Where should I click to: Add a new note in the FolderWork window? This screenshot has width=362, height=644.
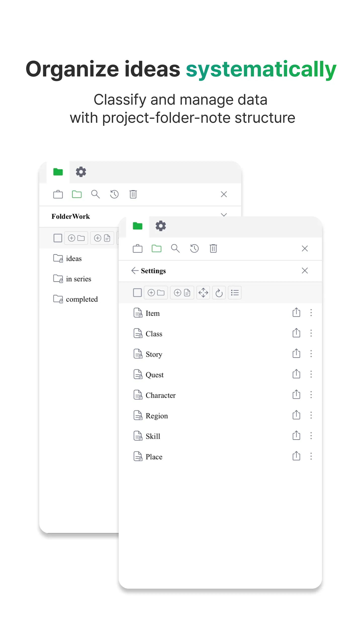(x=102, y=238)
